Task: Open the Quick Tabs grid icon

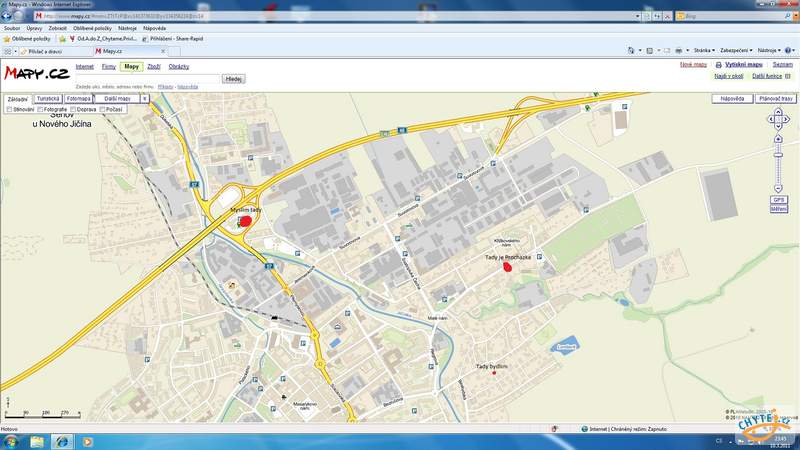Action: pyautogui.click(x=7, y=52)
